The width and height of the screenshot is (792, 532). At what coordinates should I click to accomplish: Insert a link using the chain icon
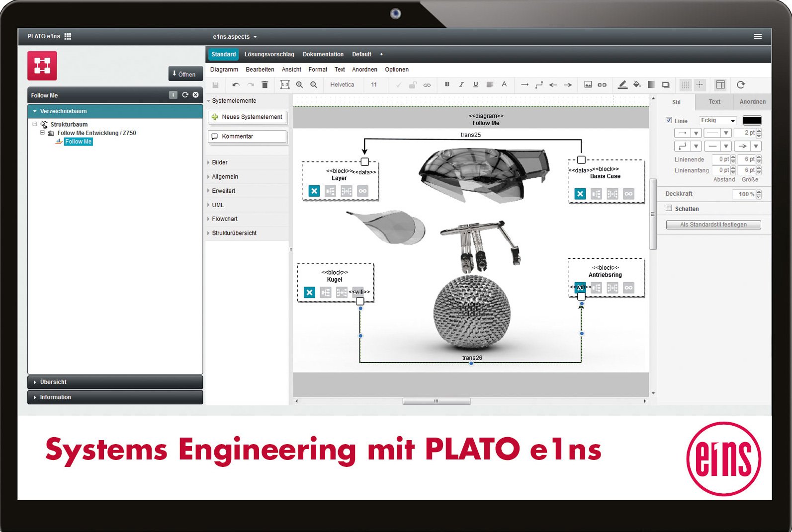[602, 85]
